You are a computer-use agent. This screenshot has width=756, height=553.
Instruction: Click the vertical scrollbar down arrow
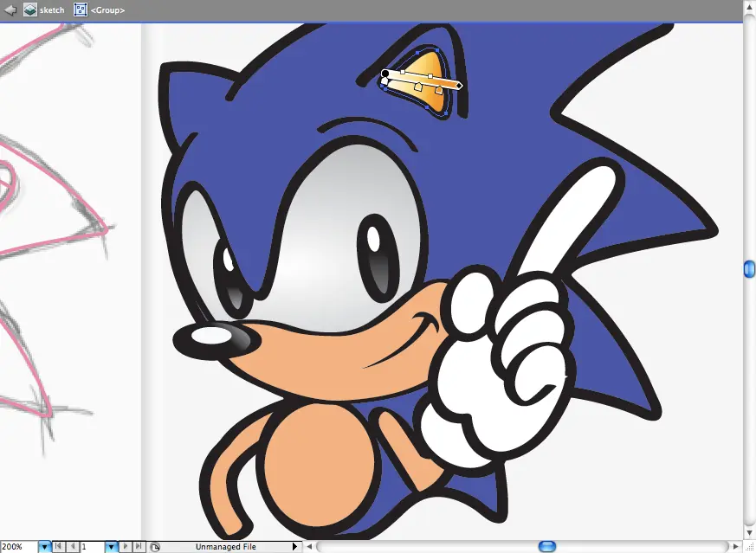click(749, 533)
